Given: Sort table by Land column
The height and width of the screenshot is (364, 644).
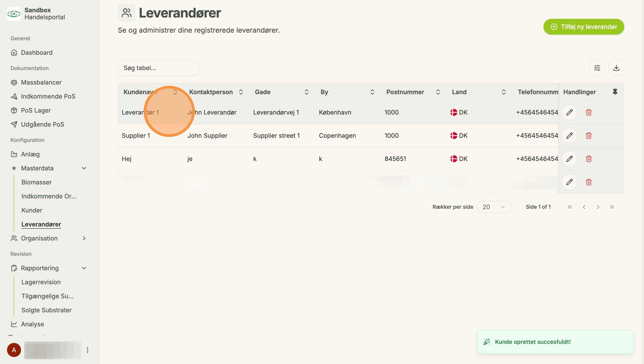Looking at the screenshot, I should (x=504, y=92).
